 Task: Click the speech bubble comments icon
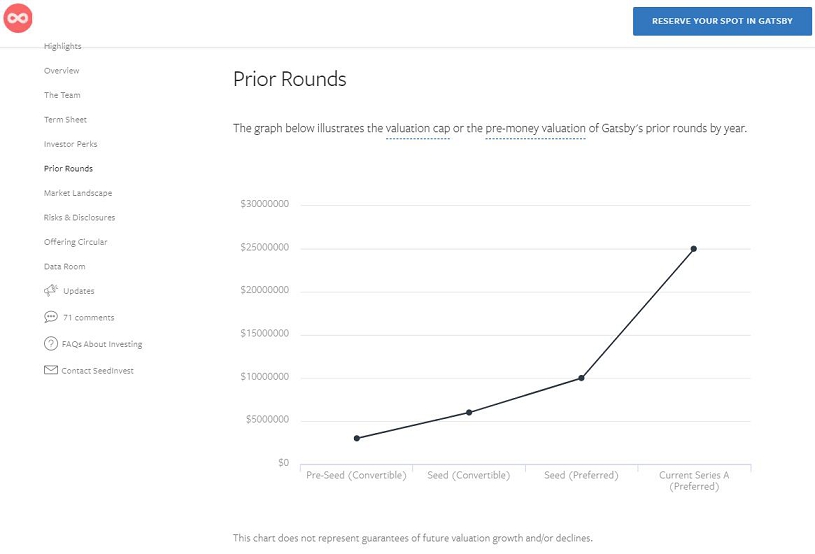[x=51, y=317]
